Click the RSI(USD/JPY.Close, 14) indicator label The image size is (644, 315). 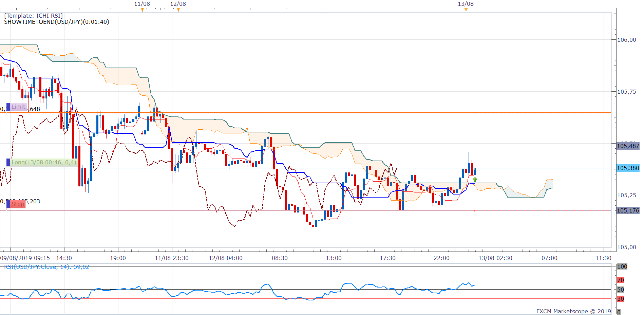tap(46, 267)
